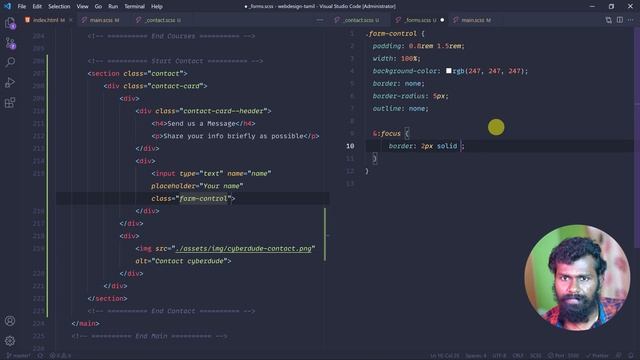
Task: Click the CRLF end-of-line status item
Action: coord(518,356)
